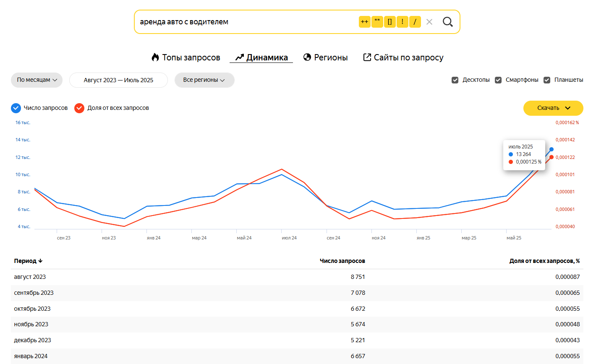Viewport: 596px width, 364px height.
Task: Click the magnifier search icon
Action: 448,22
